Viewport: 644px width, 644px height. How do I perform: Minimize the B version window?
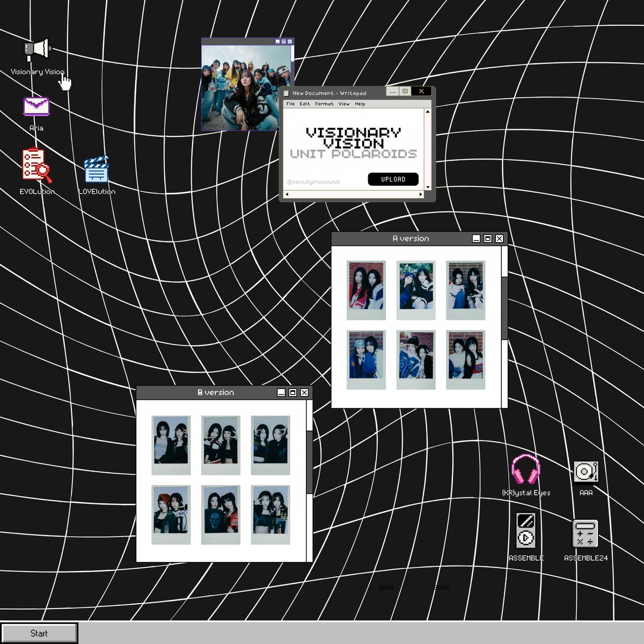tap(281, 392)
